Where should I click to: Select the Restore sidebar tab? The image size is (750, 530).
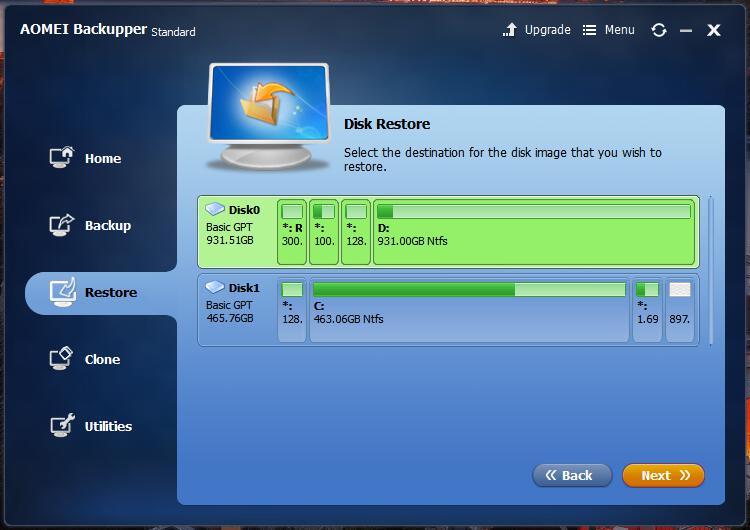click(100, 293)
